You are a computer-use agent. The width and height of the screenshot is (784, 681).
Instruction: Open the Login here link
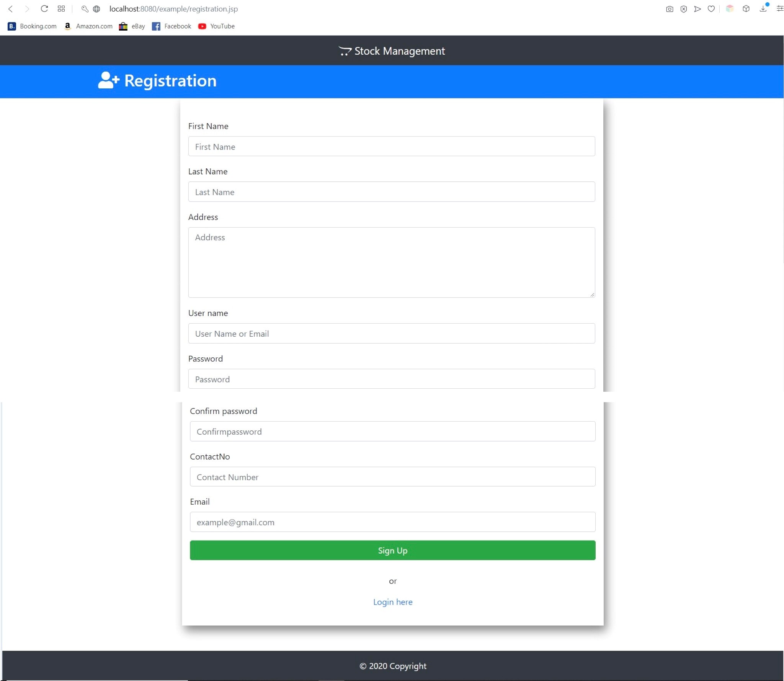392,602
